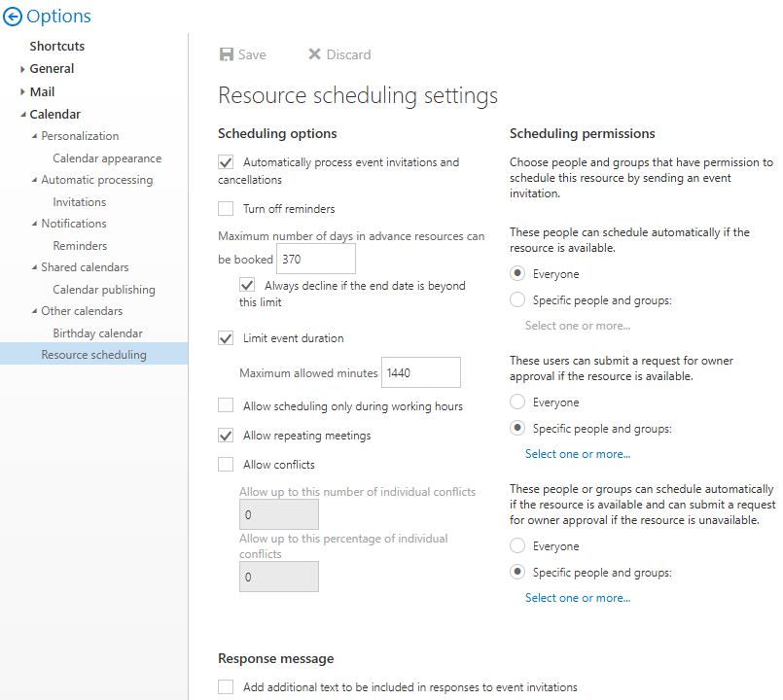Click the back arrow beside Options
The image size is (783, 700).
[13, 16]
